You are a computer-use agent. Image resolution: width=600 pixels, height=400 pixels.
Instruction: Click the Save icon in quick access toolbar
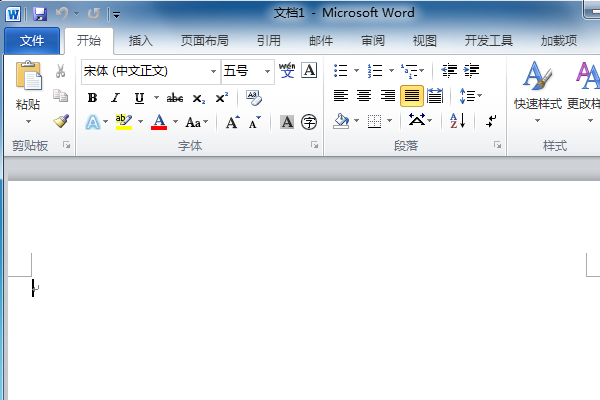pyautogui.click(x=40, y=14)
